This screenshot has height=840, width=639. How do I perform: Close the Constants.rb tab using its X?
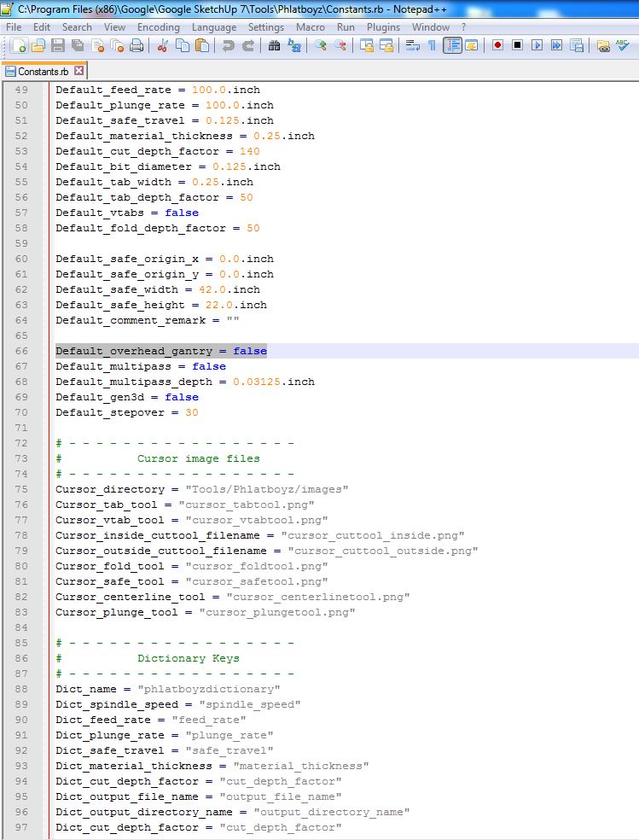tap(79, 71)
